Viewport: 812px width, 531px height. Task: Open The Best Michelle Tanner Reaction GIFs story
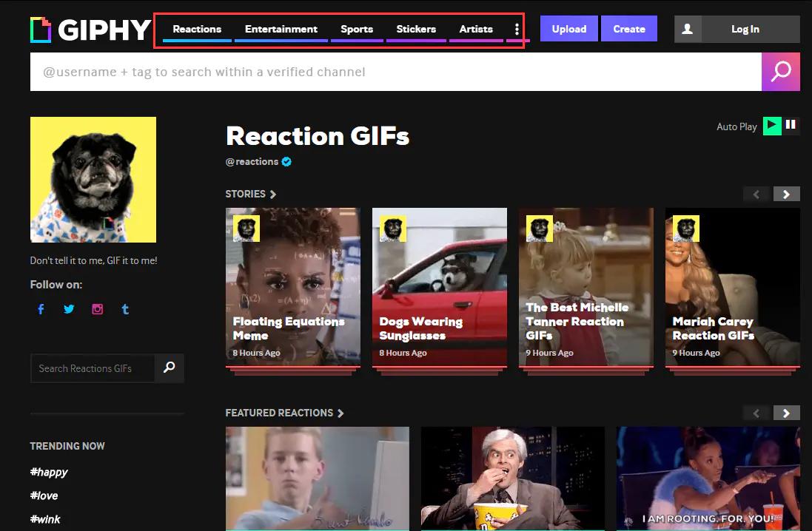pos(586,287)
